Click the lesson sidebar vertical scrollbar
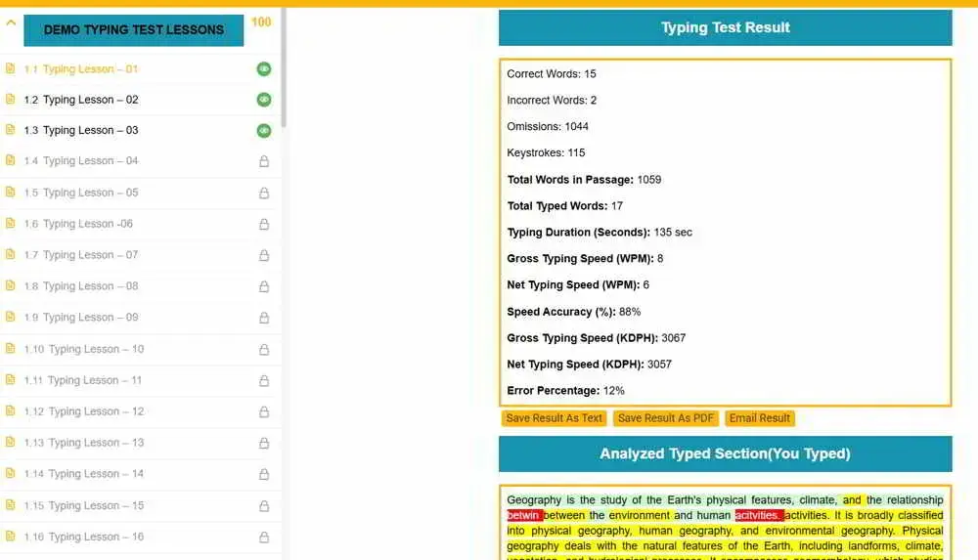978x560 pixels. pos(284,68)
